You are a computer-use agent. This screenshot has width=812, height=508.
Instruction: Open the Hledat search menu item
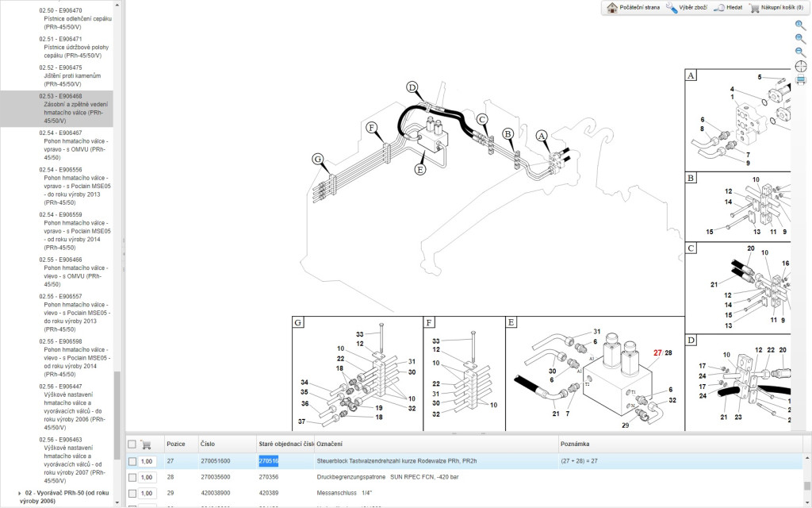[x=733, y=8]
